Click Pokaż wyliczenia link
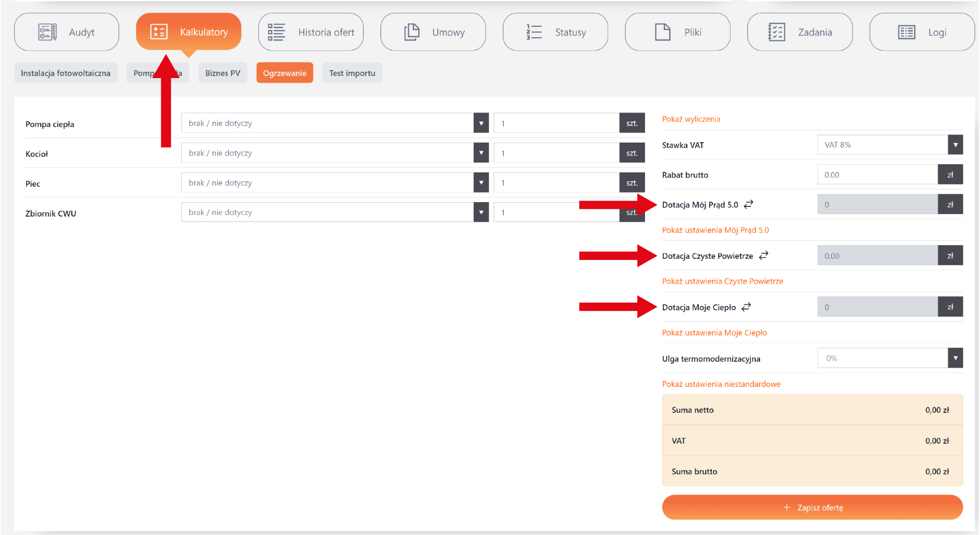The image size is (980, 535). [690, 119]
